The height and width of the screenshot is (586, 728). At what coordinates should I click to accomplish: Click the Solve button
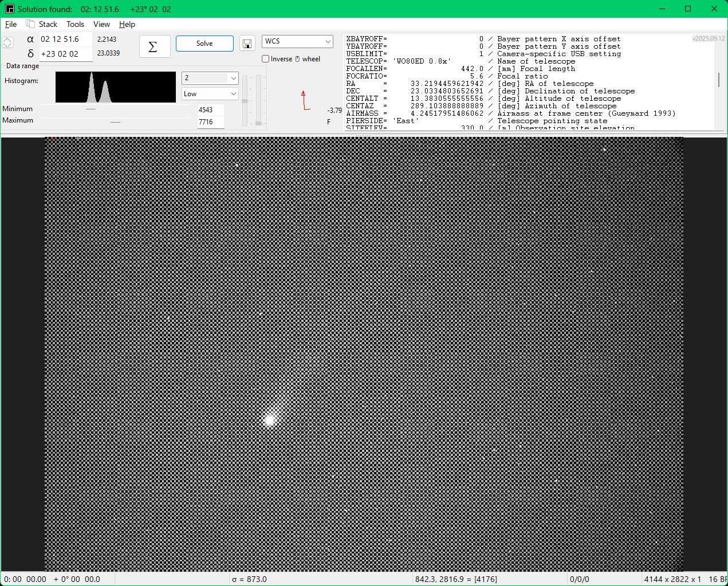pos(204,44)
